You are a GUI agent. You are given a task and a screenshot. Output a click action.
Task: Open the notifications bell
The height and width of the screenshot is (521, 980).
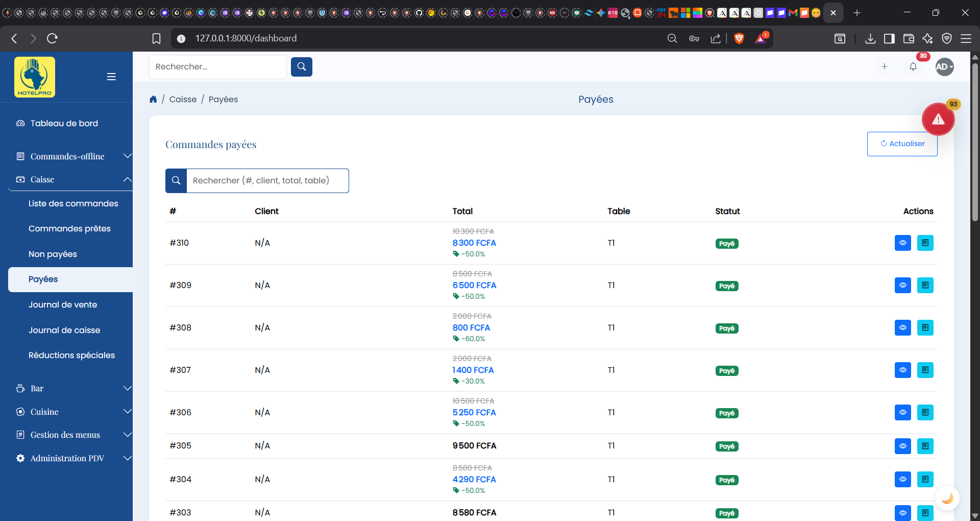click(913, 66)
